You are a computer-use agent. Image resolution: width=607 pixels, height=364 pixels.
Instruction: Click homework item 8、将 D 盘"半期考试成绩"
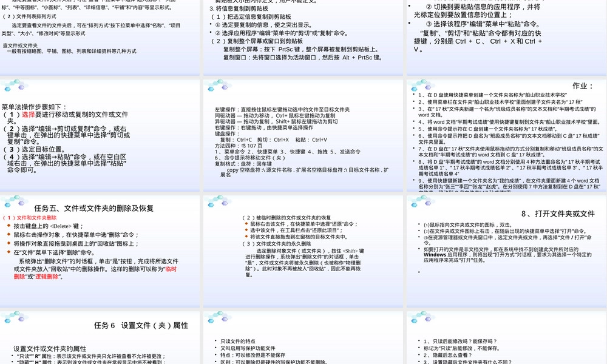tap(510, 167)
